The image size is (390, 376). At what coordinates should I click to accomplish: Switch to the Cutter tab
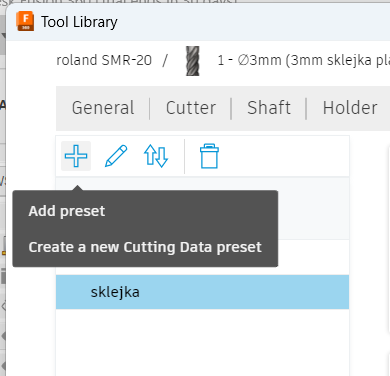point(191,108)
